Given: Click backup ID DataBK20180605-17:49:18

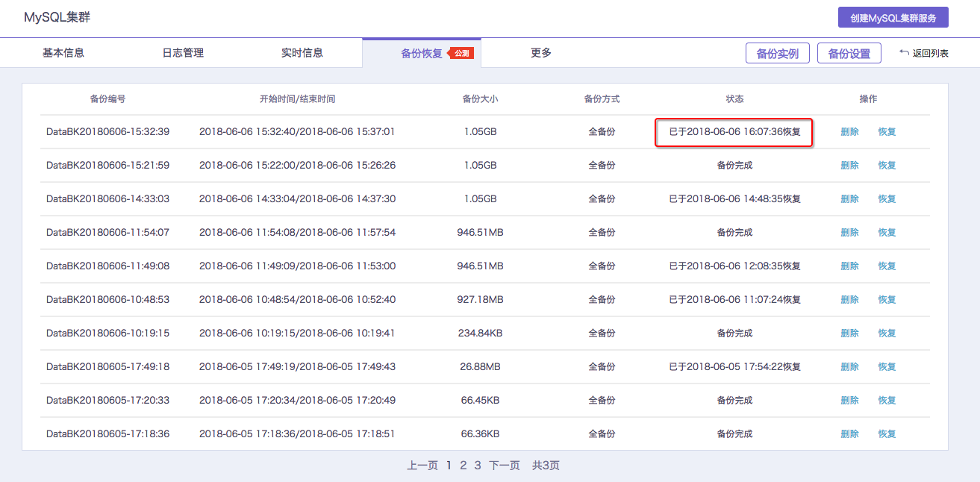Looking at the screenshot, I should (x=107, y=367).
